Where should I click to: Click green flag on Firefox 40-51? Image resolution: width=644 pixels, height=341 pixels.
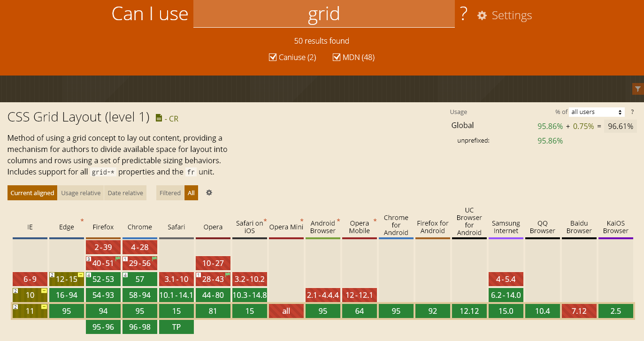click(x=118, y=259)
